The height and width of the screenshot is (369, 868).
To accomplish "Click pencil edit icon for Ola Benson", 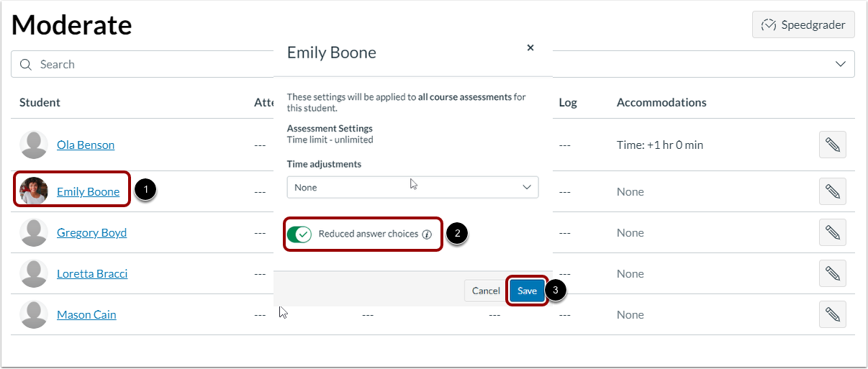I will tap(833, 145).
